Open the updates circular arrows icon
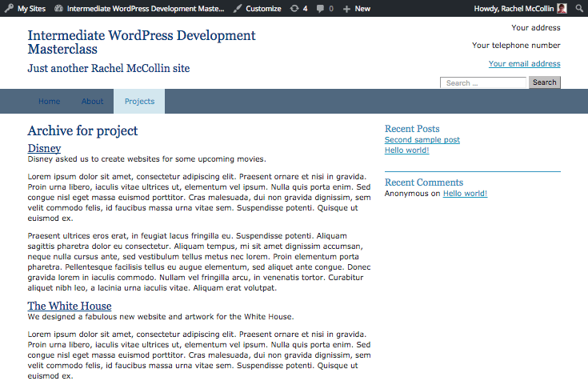The width and height of the screenshot is (588, 385). (x=294, y=8)
